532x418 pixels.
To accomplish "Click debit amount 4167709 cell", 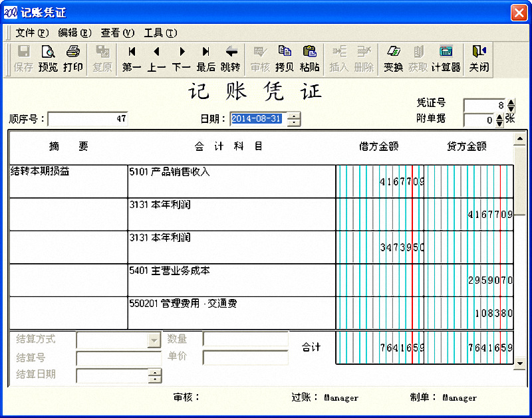I will pyautogui.click(x=380, y=181).
